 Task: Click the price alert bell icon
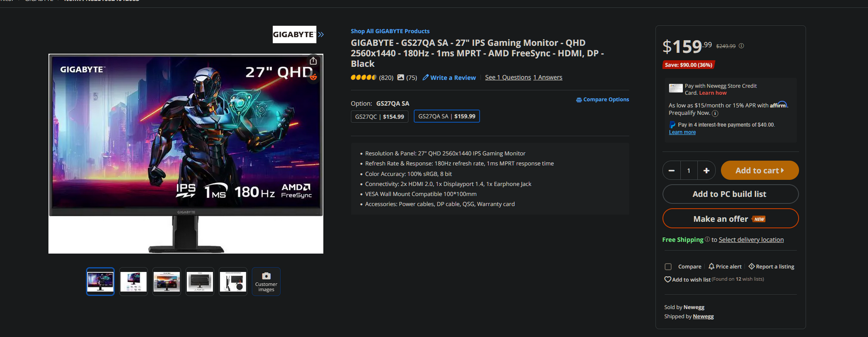point(711,267)
